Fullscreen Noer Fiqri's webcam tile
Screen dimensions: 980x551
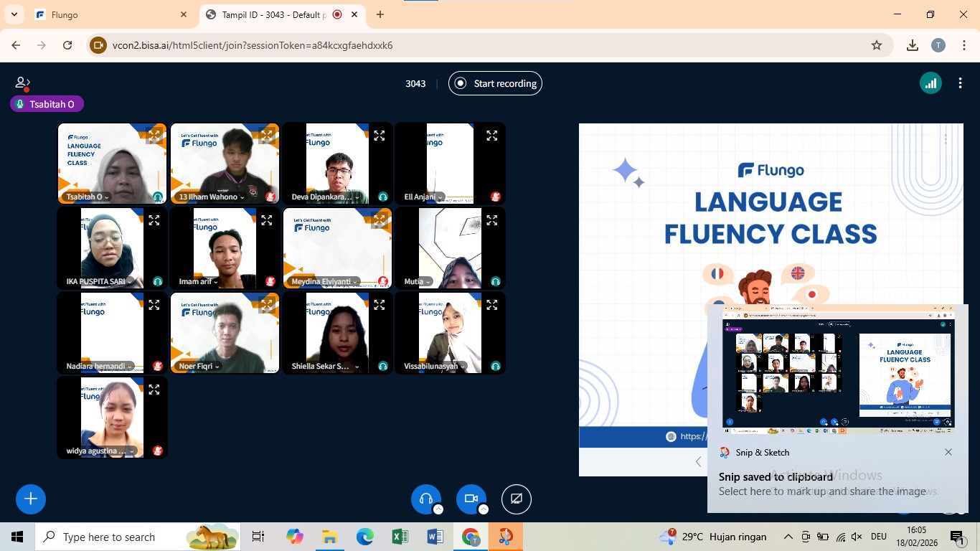(x=267, y=304)
